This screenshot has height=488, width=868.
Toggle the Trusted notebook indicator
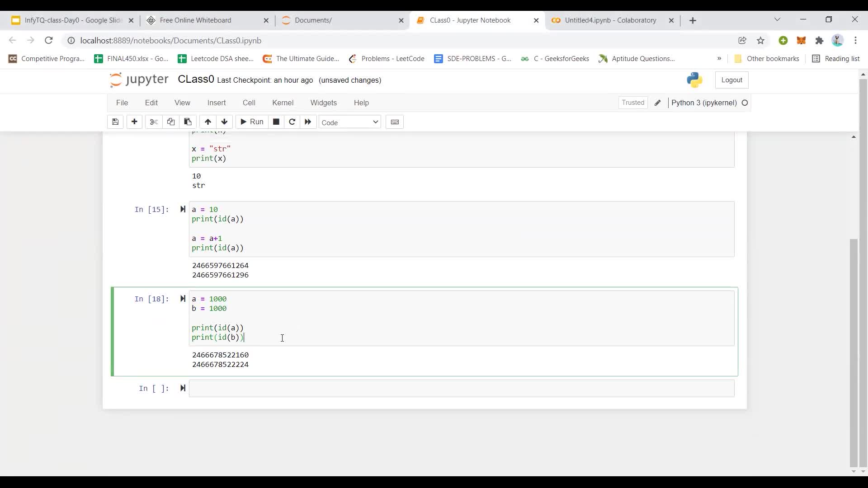632,103
